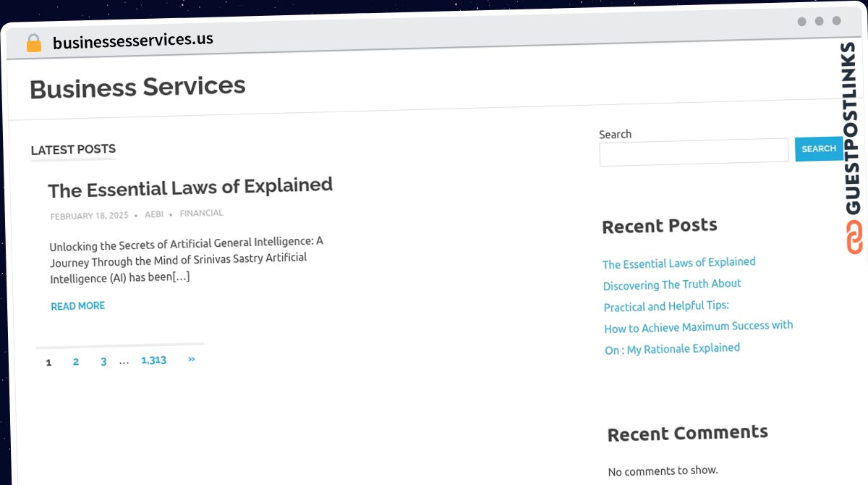Viewport: 868px width, 485px height.
Task: Click the READ MORE link
Action: coord(78,306)
